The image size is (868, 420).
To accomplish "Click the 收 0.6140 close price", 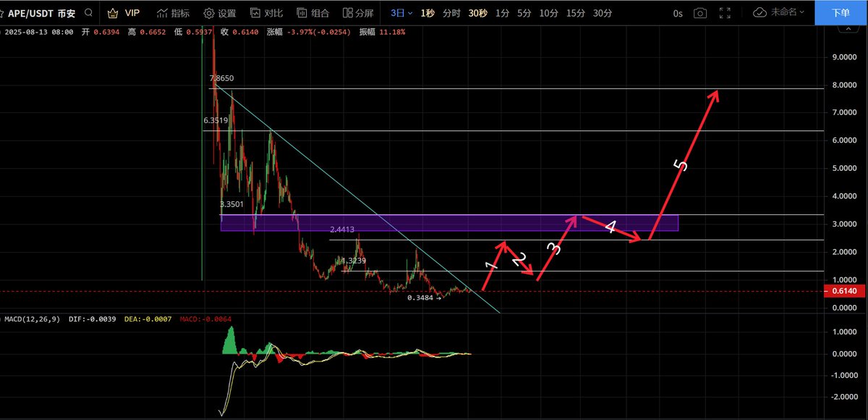I will click(241, 32).
